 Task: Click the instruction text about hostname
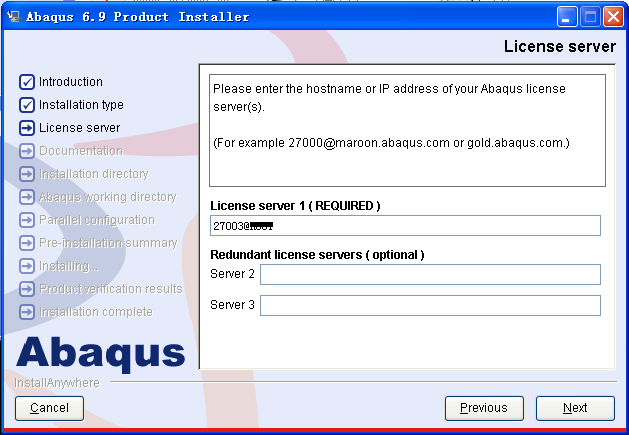[389, 98]
